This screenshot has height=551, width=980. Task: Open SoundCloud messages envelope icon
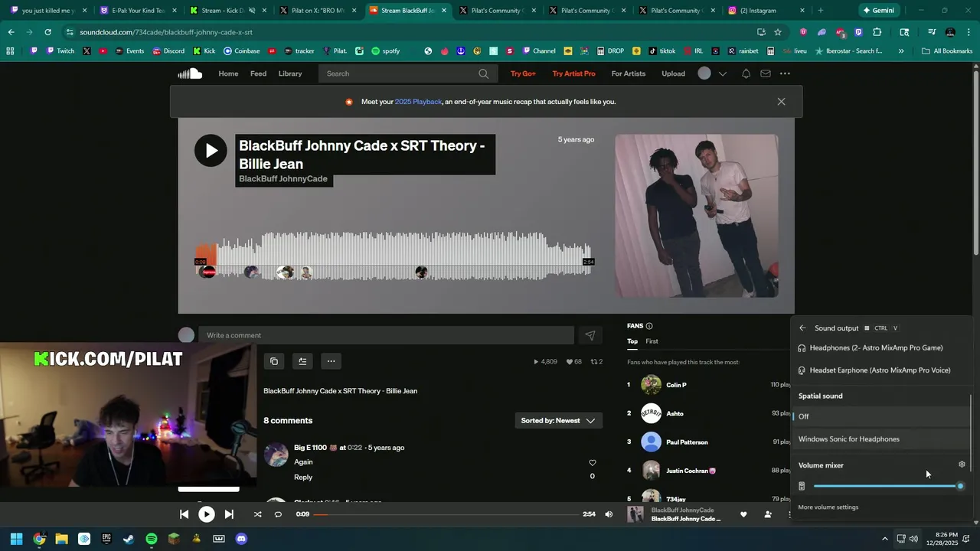click(765, 73)
